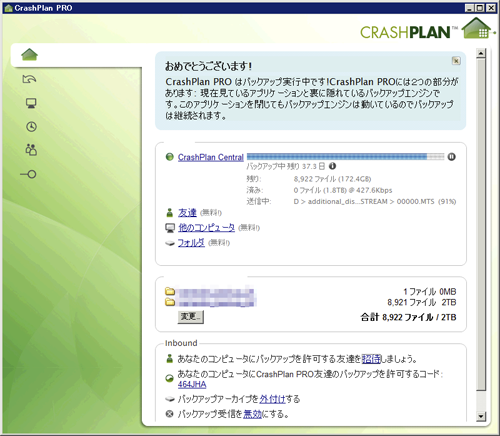Click the backup progress bar
The height and width of the screenshot is (436, 500).
pyautogui.click(x=345, y=157)
